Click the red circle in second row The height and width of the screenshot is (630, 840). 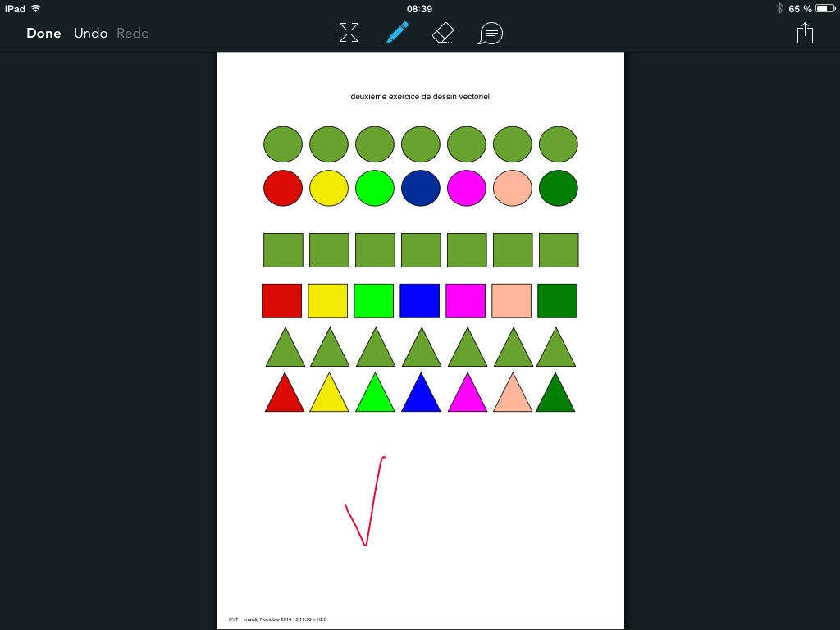point(283,188)
